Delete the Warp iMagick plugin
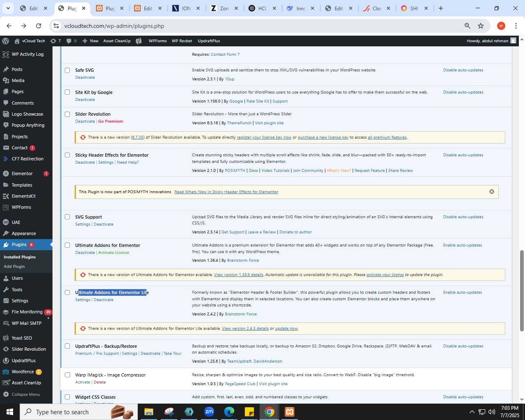 pos(100,382)
